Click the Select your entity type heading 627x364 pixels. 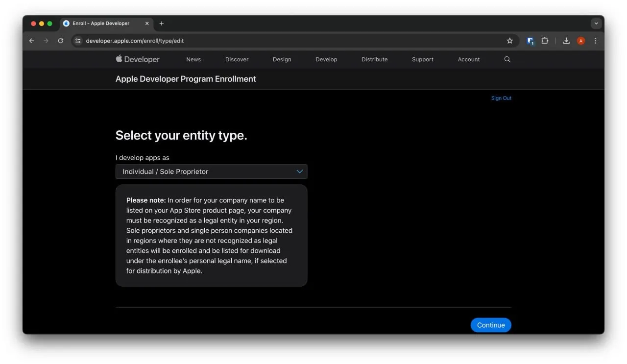181,136
